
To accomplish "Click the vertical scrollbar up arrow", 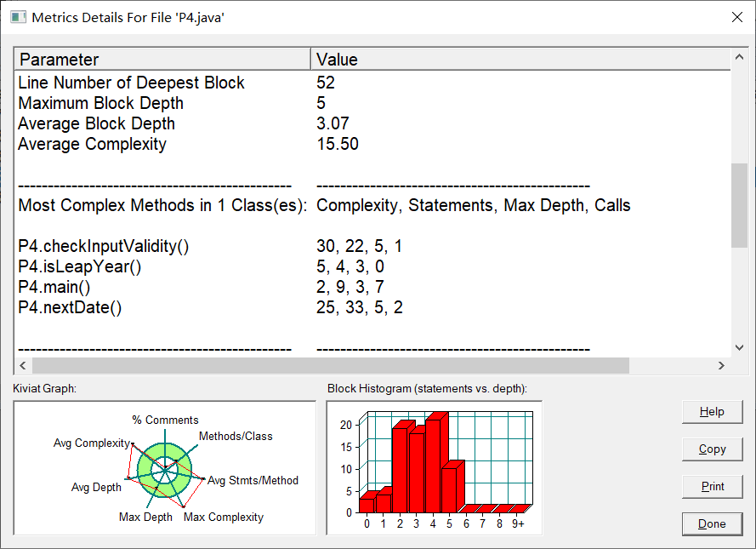I will pyautogui.click(x=739, y=57).
